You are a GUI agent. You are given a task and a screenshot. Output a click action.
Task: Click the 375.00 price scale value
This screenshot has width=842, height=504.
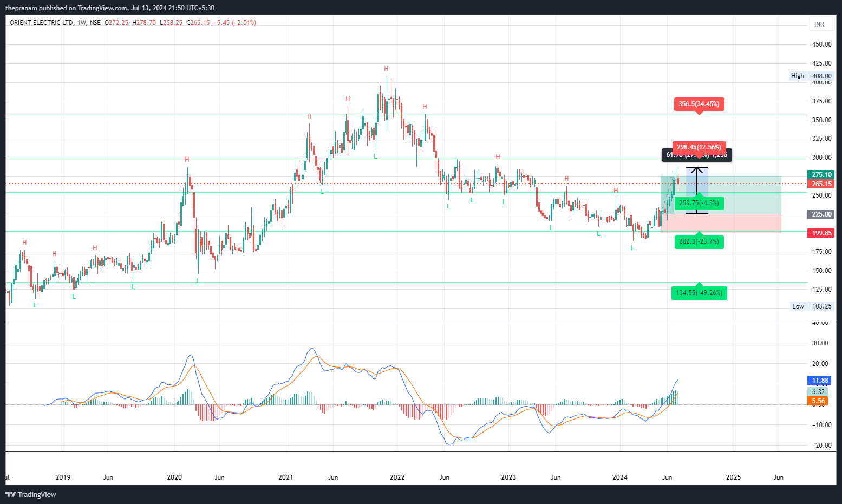[821, 101]
